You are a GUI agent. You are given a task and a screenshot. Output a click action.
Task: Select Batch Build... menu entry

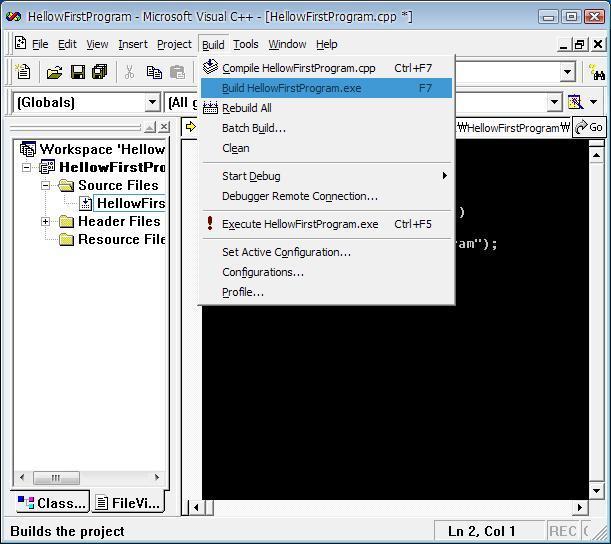pyautogui.click(x=326, y=128)
